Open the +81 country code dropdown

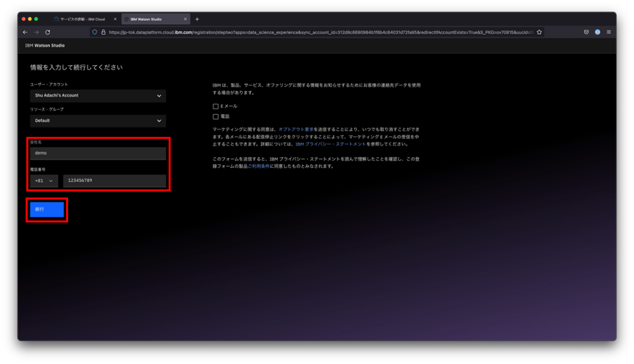tap(44, 181)
